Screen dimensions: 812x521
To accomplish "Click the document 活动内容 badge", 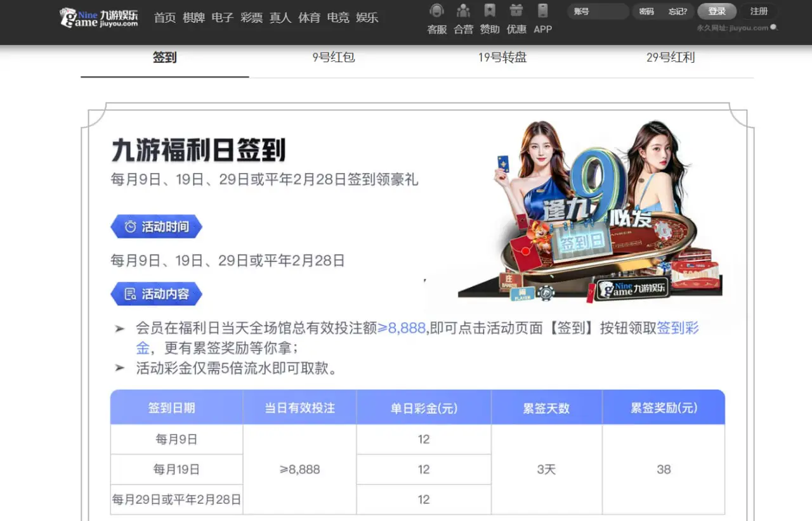I will pos(156,293).
